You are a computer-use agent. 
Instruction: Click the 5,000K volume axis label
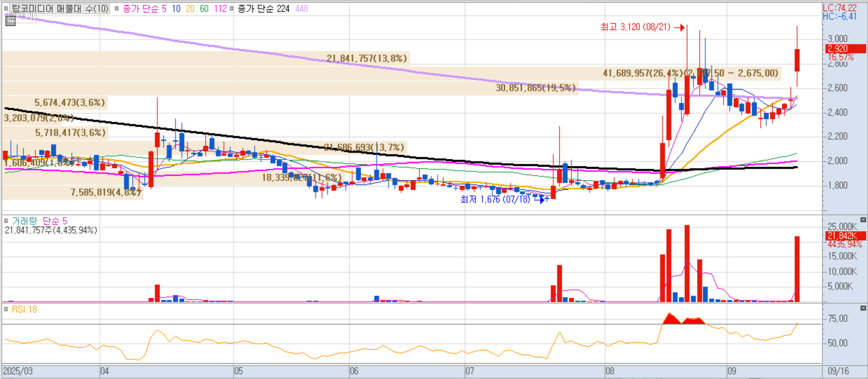(x=840, y=286)
